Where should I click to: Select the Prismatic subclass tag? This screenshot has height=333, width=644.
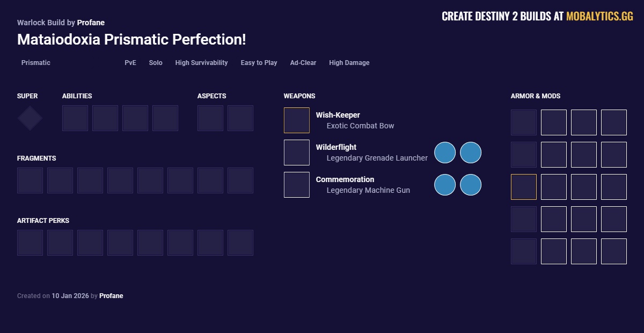point(36,63)
